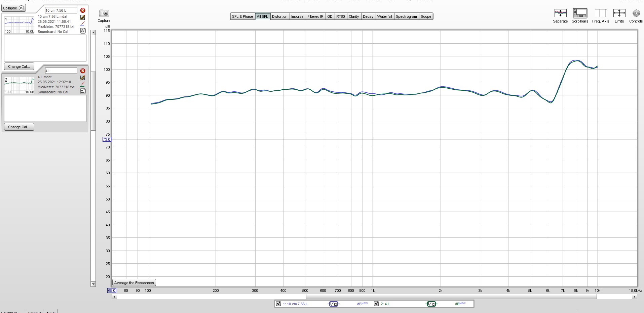Remove measurement 4 L with red X
This screenshot has height=313, width=644.
(x=83, y=71)
